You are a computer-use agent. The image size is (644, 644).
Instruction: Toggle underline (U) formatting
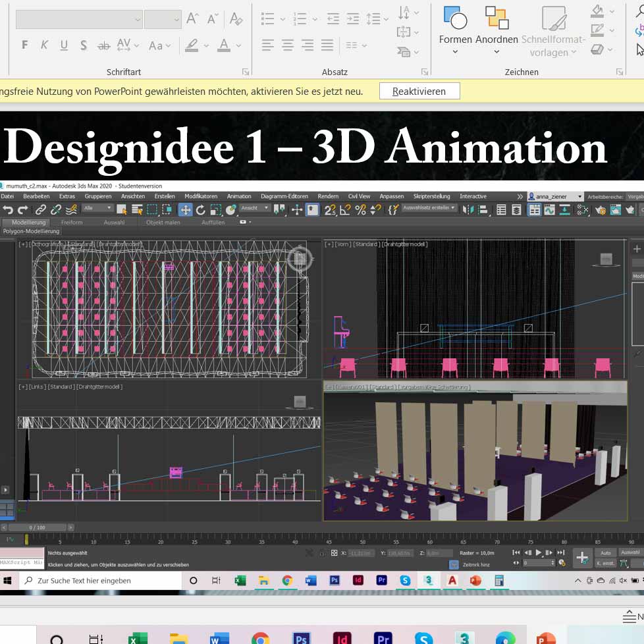pyautogui.click(x=64, y=45)
